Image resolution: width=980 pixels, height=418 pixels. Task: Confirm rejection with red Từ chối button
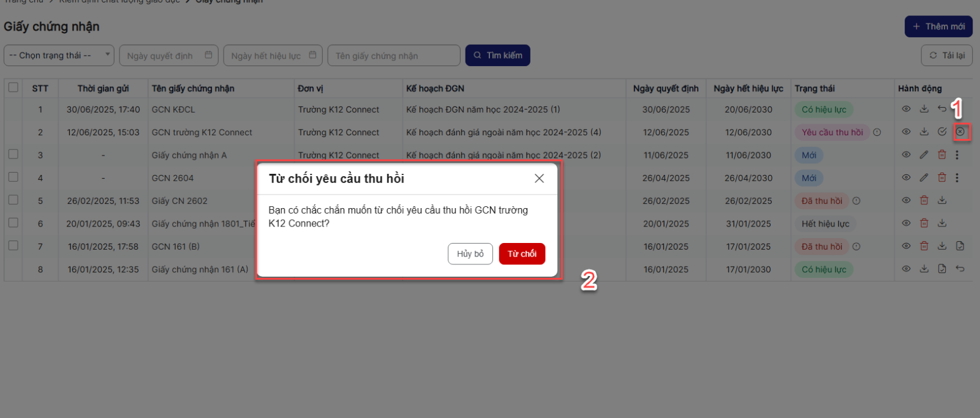pos(522,253)
